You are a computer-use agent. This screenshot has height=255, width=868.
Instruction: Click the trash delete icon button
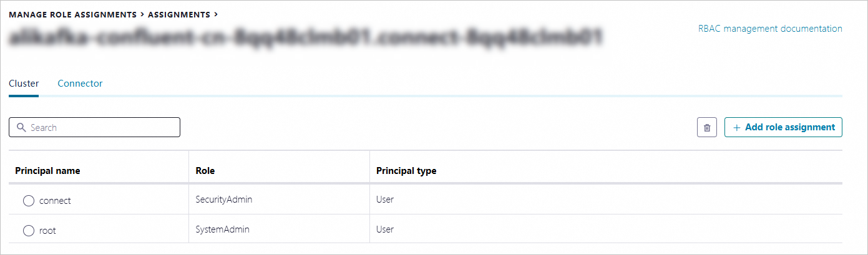pos(706,127)
